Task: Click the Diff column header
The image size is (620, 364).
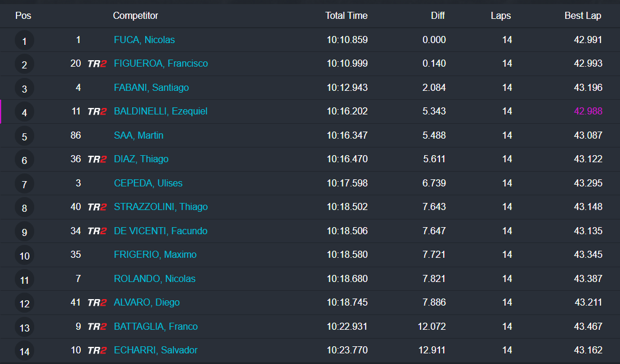Action: coord(438,16)
